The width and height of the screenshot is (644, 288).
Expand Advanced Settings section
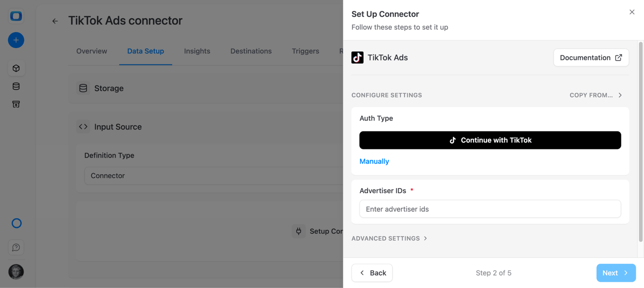click(389, 239)
